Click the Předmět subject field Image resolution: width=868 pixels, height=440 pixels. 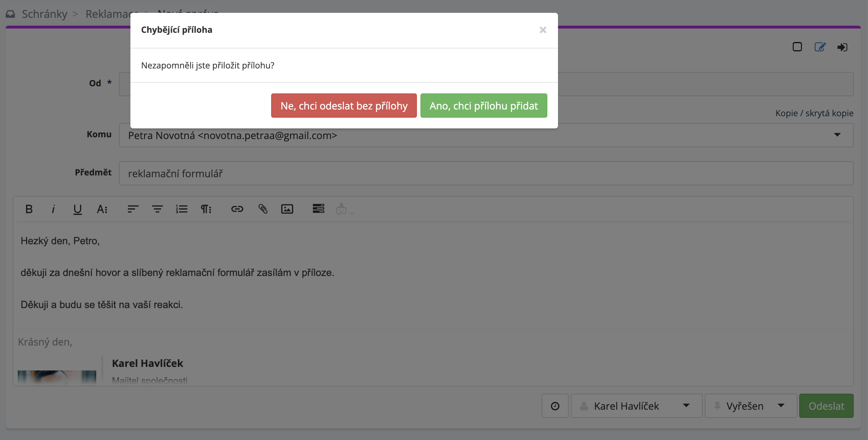click(486, 173)
